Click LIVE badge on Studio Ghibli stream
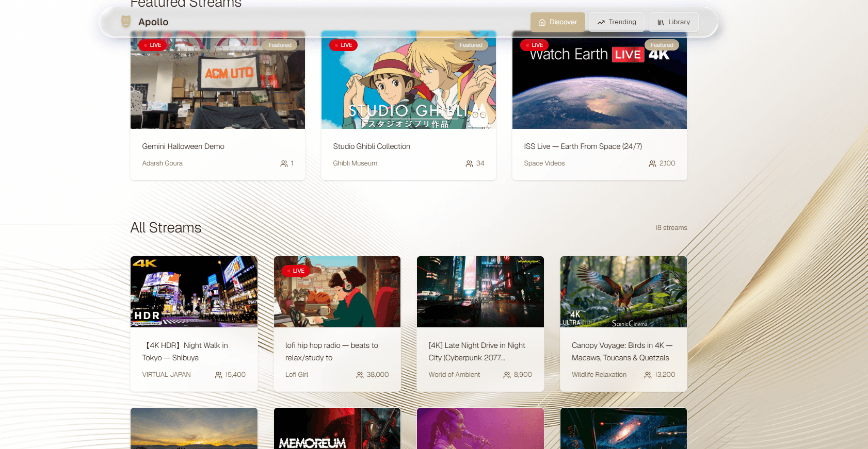 [343, 45]
